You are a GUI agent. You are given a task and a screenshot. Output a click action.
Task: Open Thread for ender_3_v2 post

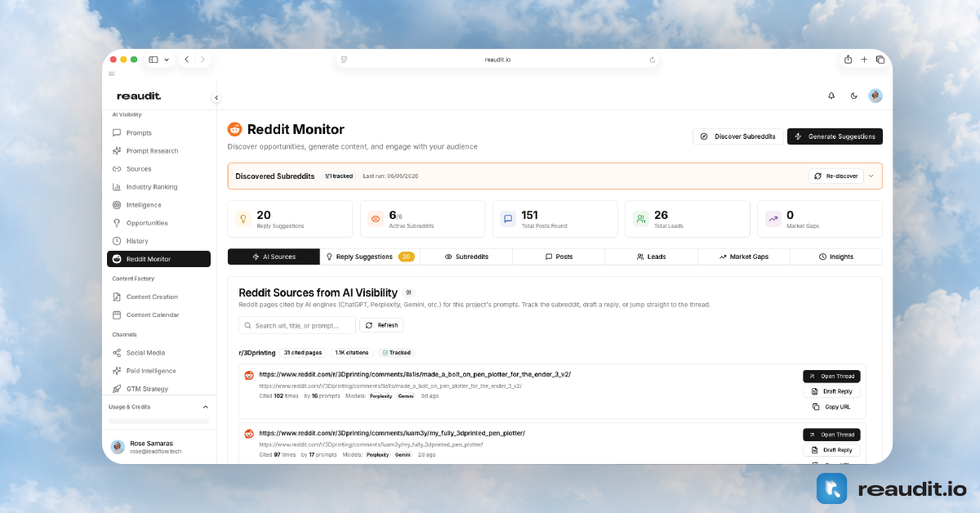pyautogui.click(x=831, y=377)
